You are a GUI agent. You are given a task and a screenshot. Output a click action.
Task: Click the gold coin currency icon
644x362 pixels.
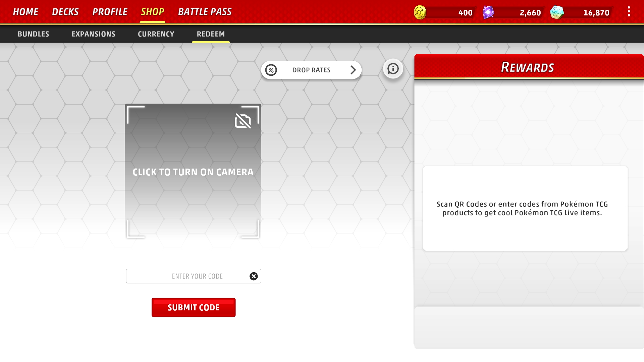click(x=420, y=12)
